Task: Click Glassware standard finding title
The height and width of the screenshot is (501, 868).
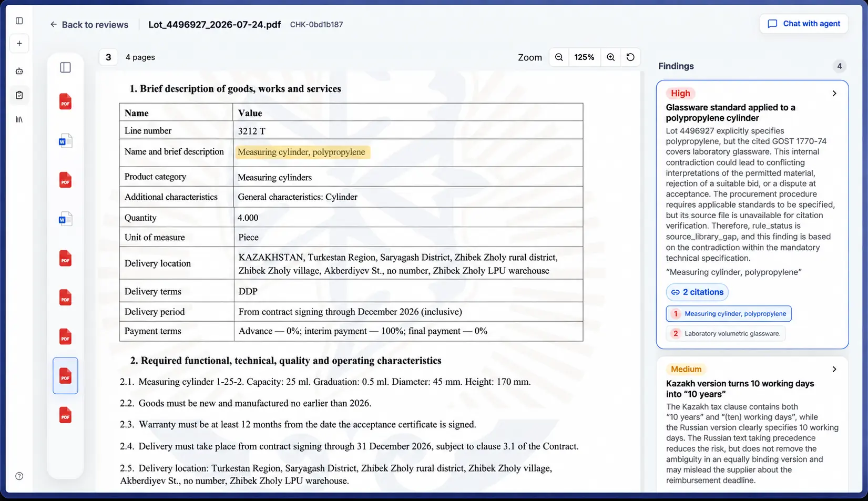Action: tap(730, 113)
